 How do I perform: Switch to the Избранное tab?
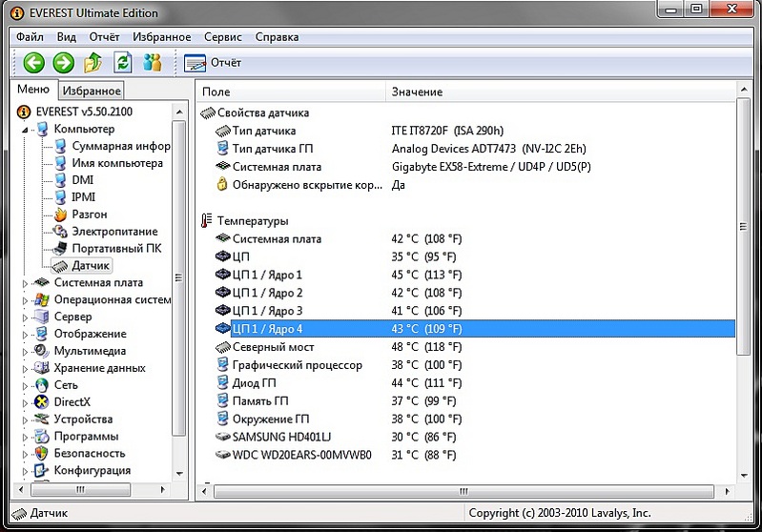(92, 91)
